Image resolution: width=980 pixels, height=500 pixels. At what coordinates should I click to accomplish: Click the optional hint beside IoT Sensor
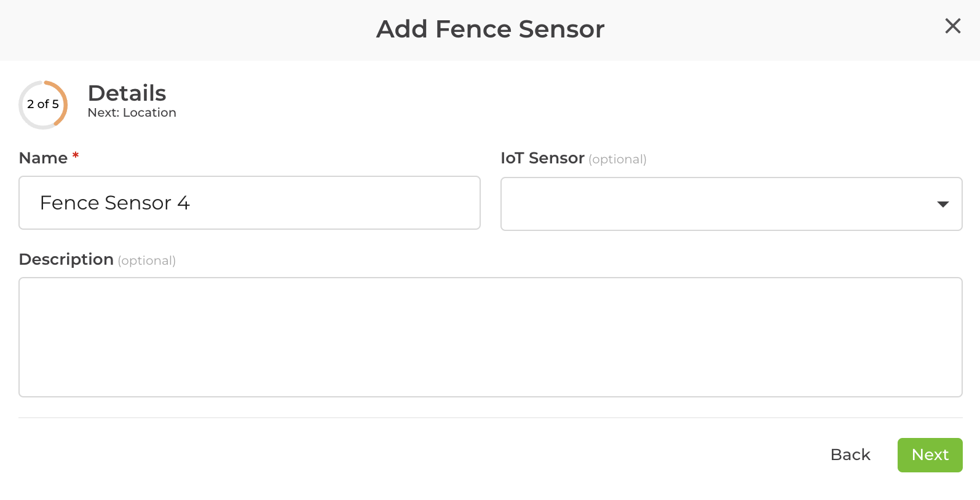tap(617, 159)
